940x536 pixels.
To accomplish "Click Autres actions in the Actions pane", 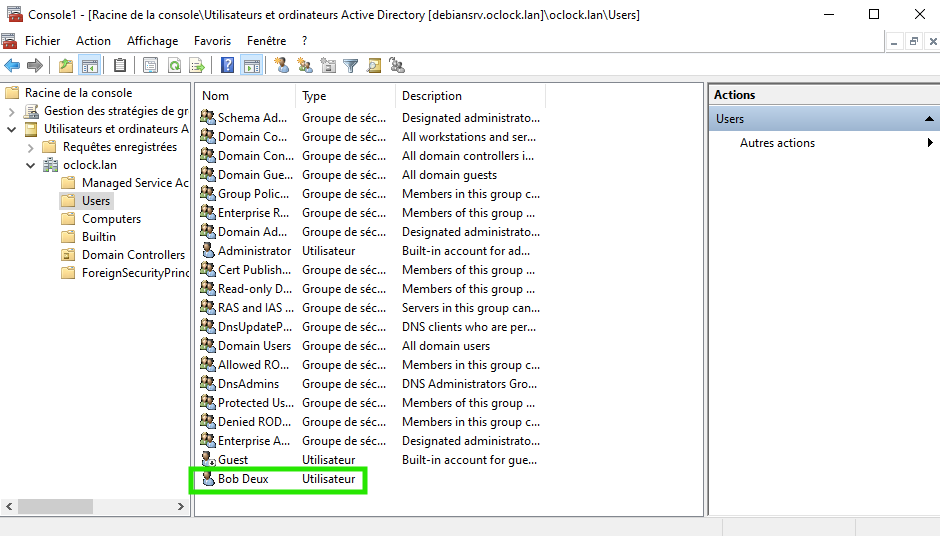I will point(777,143).
